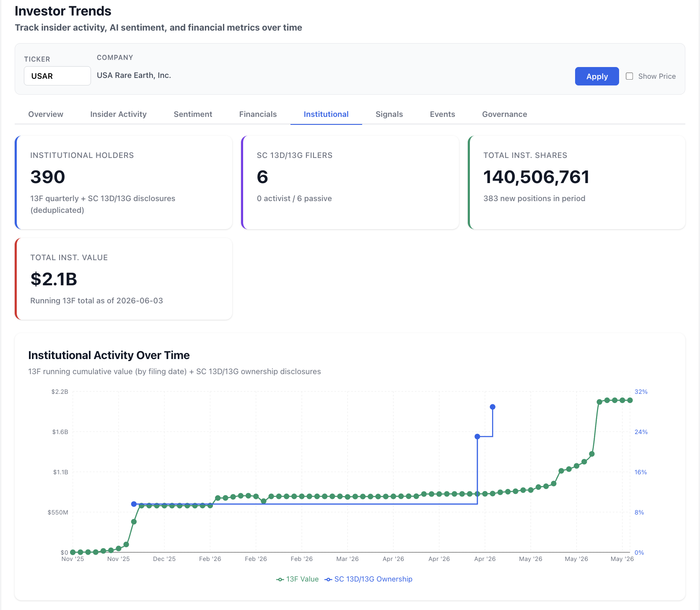Click the first green 13F point at $0
Screen dimensions: 700x610
coord(73,552)
